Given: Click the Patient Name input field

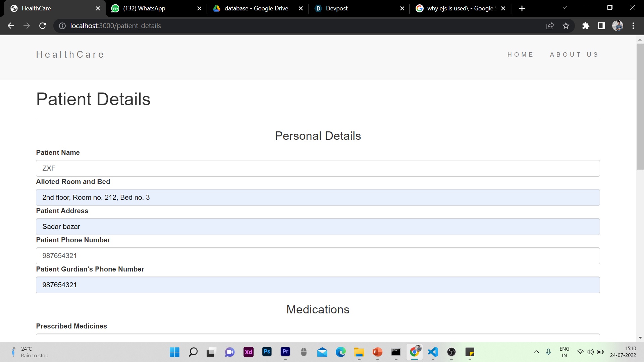Looking at the screenshot, I should [x=318, y=168].
